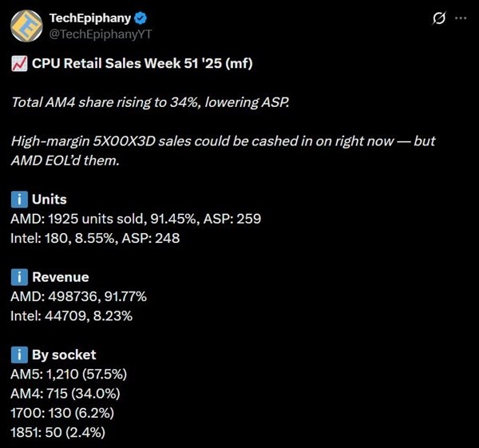Click the 1851 socket line
479x448 pixels.
coord(57,432)
